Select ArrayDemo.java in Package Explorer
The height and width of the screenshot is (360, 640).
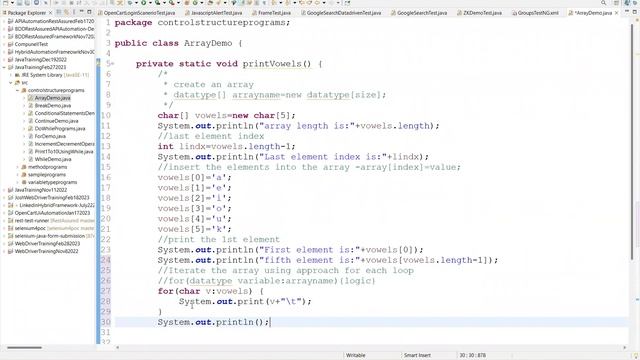pos(52,98)
